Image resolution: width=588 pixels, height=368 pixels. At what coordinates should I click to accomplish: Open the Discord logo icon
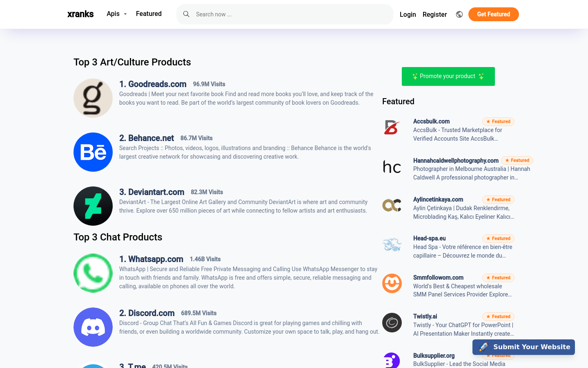click(x=93, y=327)
